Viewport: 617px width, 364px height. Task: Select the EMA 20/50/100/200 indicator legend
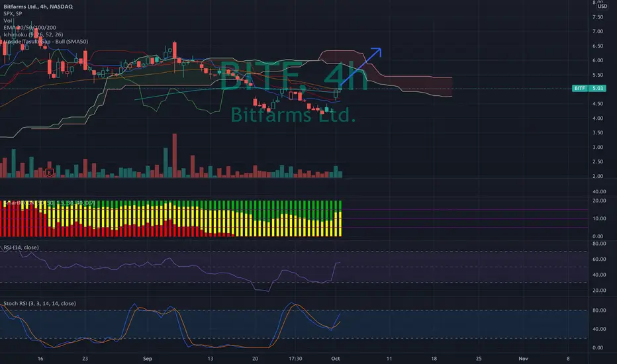click(30, 28)
